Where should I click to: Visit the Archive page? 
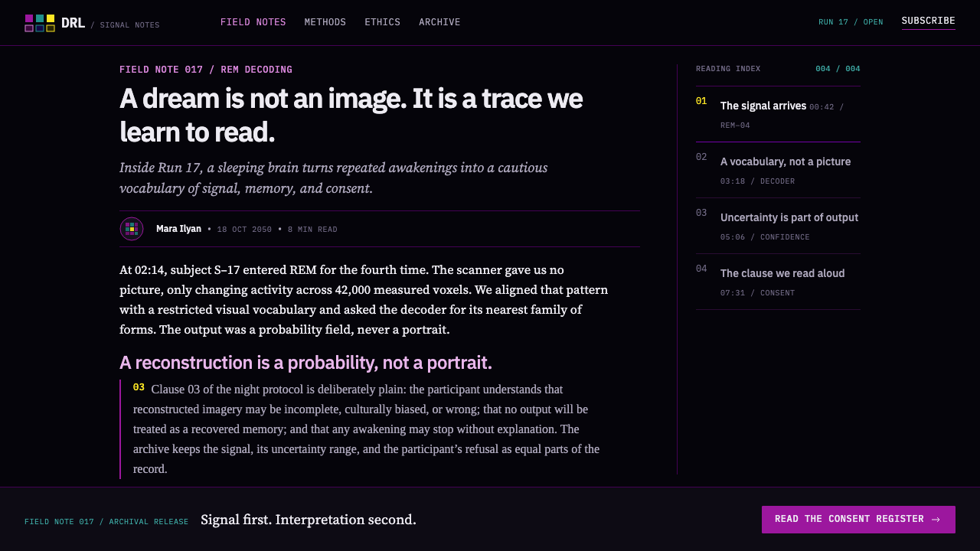439,22
